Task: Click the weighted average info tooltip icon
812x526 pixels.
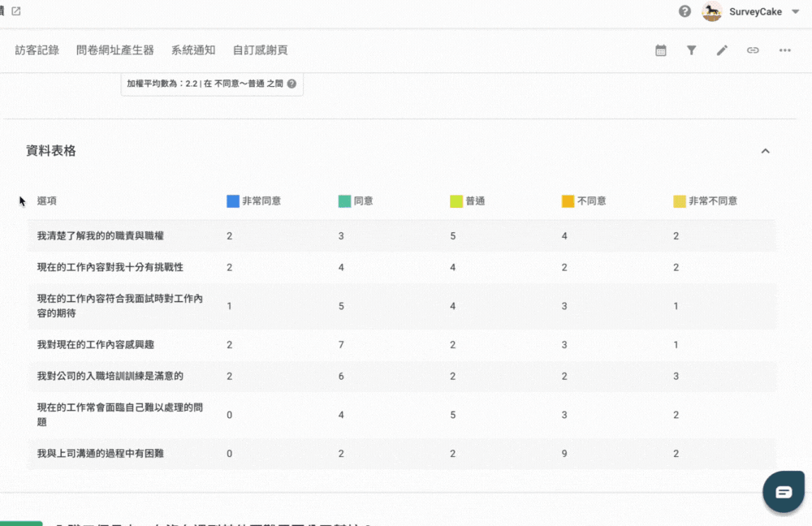Action: (x=292, y=84)
